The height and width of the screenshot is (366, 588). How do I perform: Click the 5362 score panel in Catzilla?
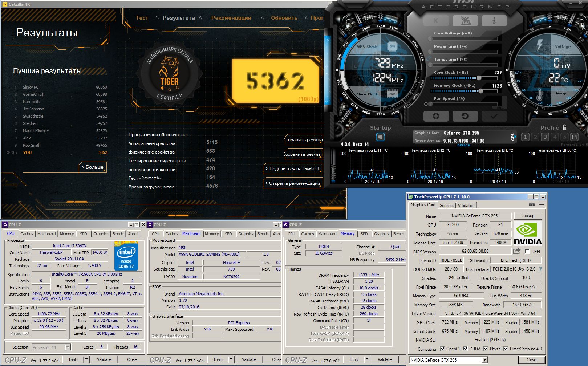point(276,81)
